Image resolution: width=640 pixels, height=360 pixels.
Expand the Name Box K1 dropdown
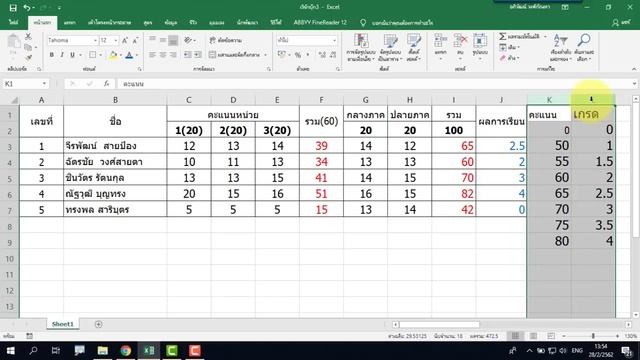tap(44, 84)
